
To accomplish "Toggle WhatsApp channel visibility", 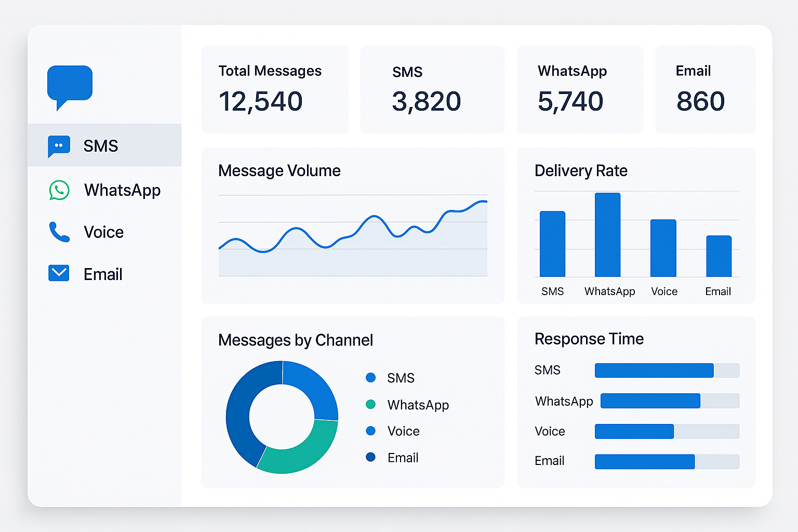I will (x=122, y=190).
